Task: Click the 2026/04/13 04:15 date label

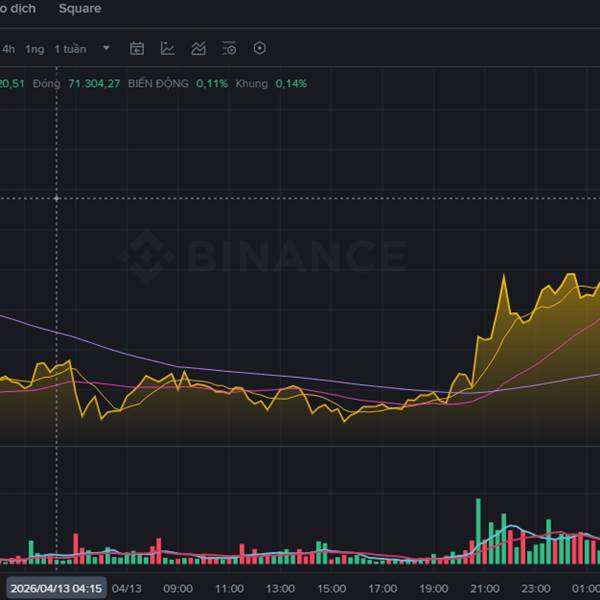Action: 55,588
